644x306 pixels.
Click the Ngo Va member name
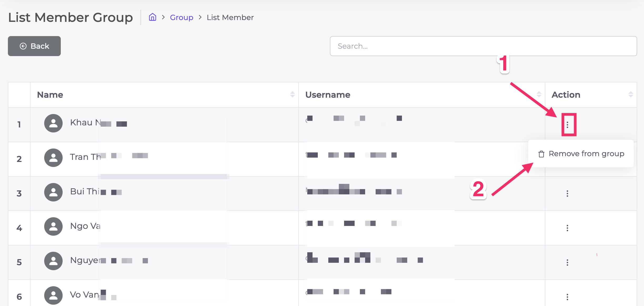pos(85,226)
